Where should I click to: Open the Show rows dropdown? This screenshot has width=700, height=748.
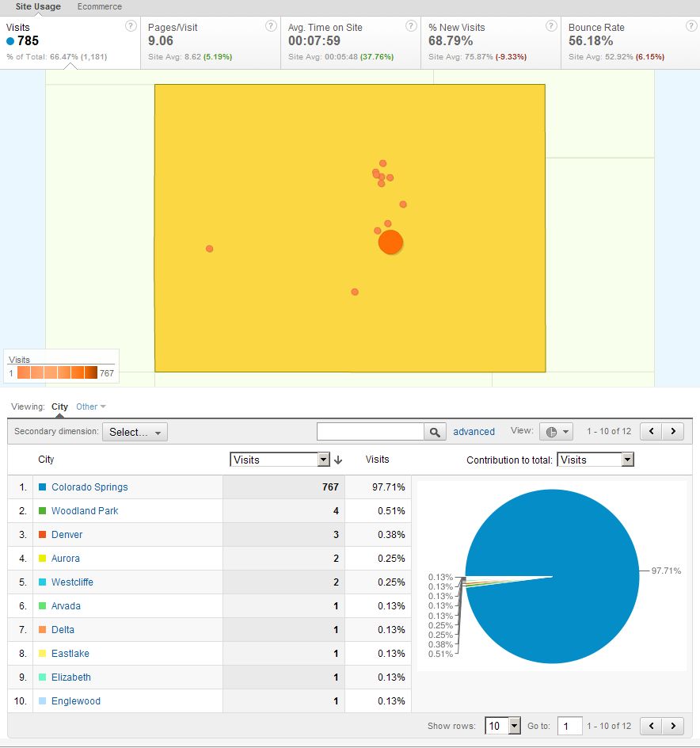(502, 726)
